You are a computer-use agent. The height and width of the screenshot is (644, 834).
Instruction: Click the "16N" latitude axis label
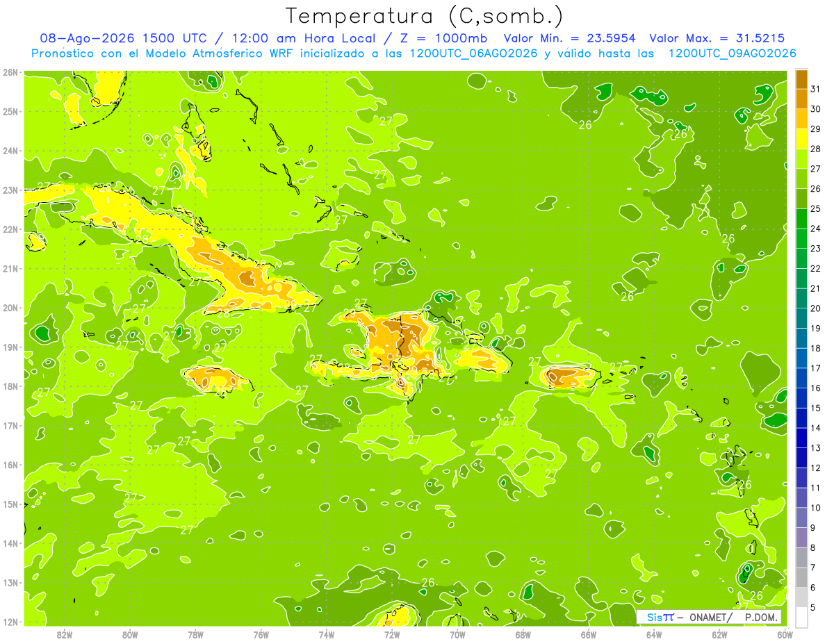tap(10, 465)
